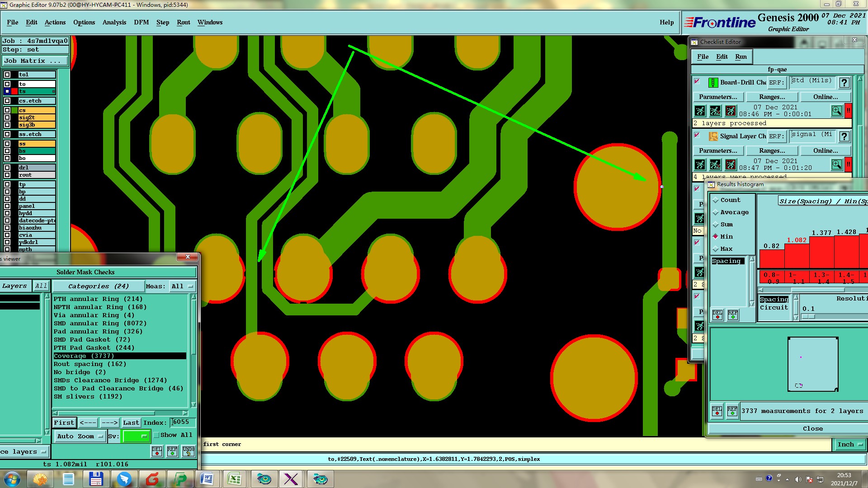This screenshot has width=868, height=488.
Task: Click the DEL icon in results viewer
Action: tap(157, 451)
